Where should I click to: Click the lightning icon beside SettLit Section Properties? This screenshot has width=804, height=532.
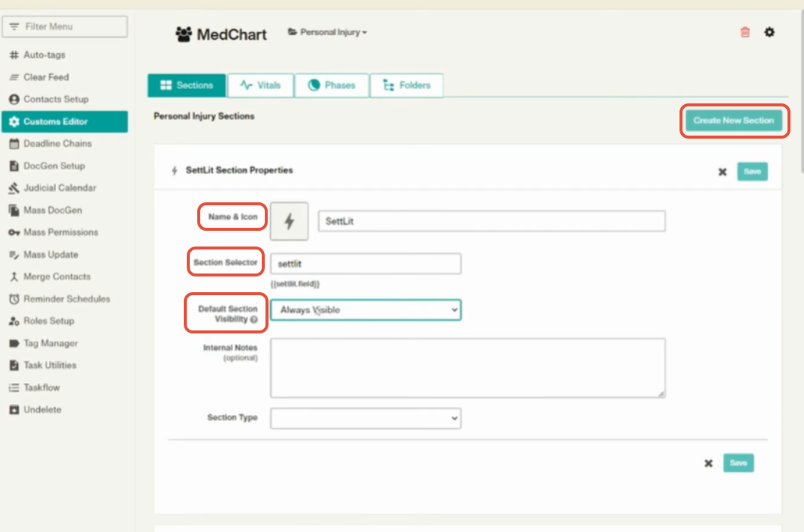pos(175,171)
